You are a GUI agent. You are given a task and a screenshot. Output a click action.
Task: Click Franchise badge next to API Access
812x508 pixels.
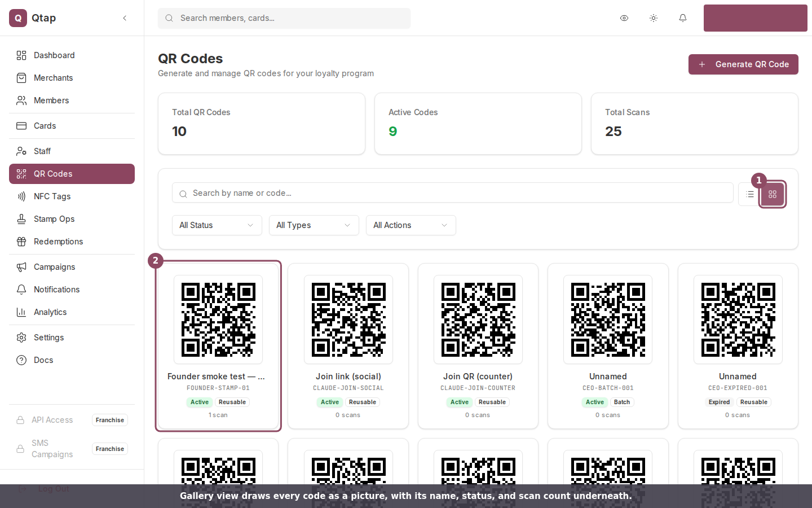pyautogui.click(x=110, y=420)
